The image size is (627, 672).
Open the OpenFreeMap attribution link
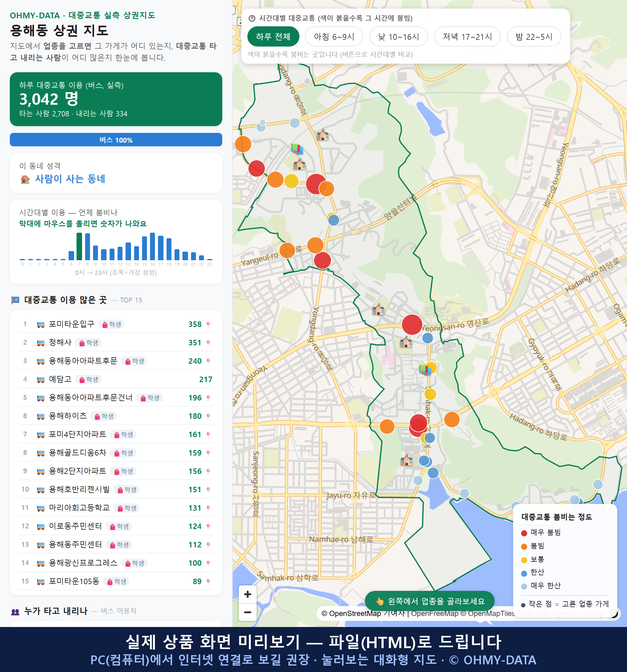click(x=435, y=614)
